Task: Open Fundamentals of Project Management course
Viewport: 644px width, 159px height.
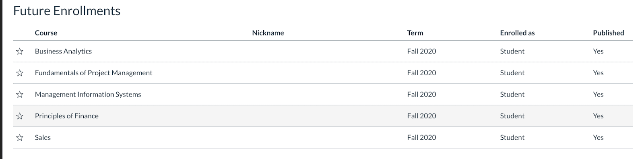Action: click(x=93, y=73)
